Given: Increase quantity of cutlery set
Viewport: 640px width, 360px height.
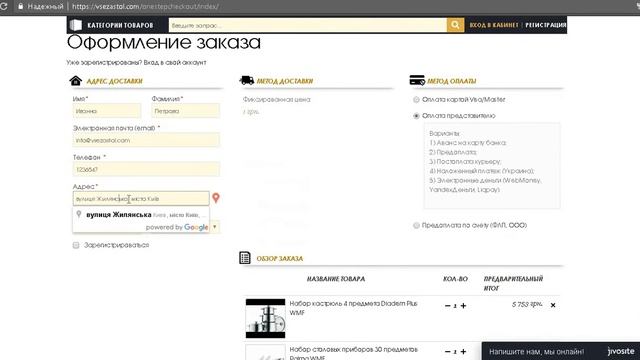Looking at the screenshot, I should [463, 351].
